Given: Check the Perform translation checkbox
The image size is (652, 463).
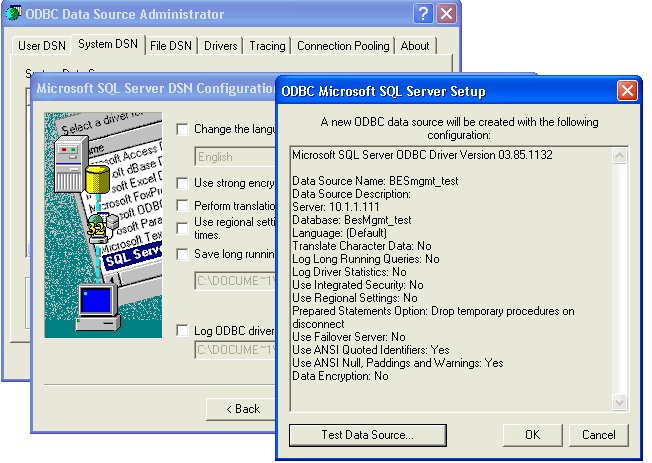Looking at the screenshot, I should [182, 205].
